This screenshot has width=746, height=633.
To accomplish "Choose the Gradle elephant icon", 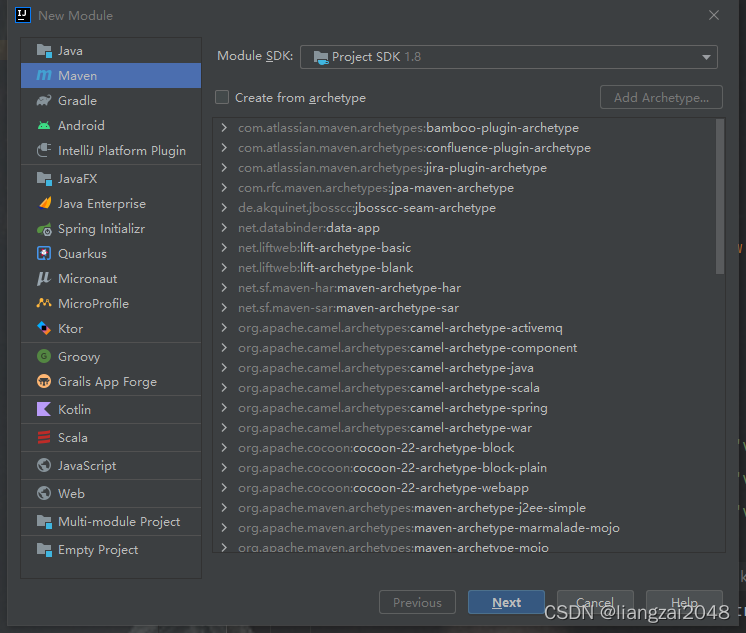I will [44, 100].
